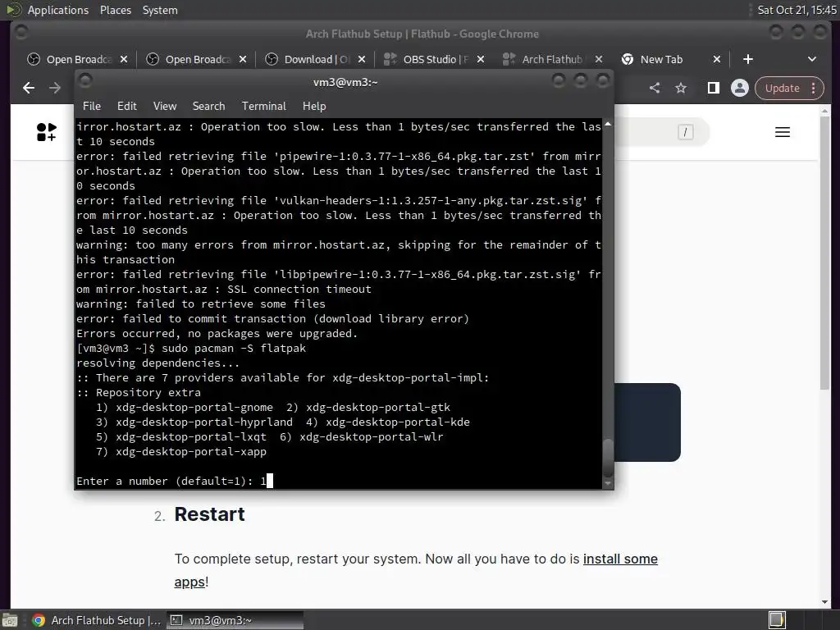This screenshot has width=840, height=630.
Task: Go back in Chrome
Action: [29, 88]
